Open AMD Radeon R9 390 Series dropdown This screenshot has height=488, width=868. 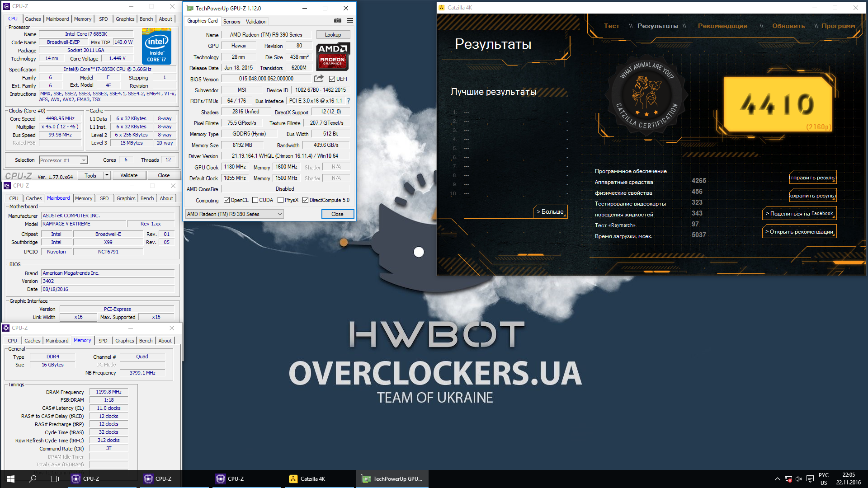[x=234, y=214]
